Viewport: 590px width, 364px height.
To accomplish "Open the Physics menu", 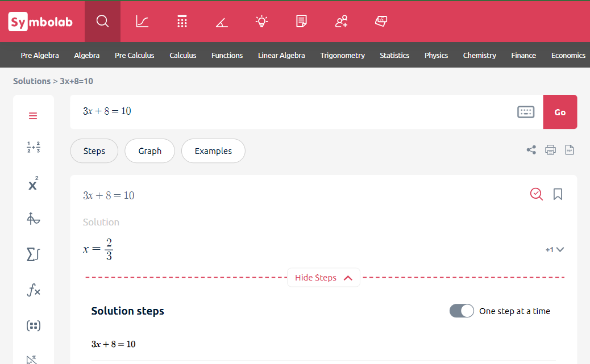I will pyautogui.click(x=437, y=55).
